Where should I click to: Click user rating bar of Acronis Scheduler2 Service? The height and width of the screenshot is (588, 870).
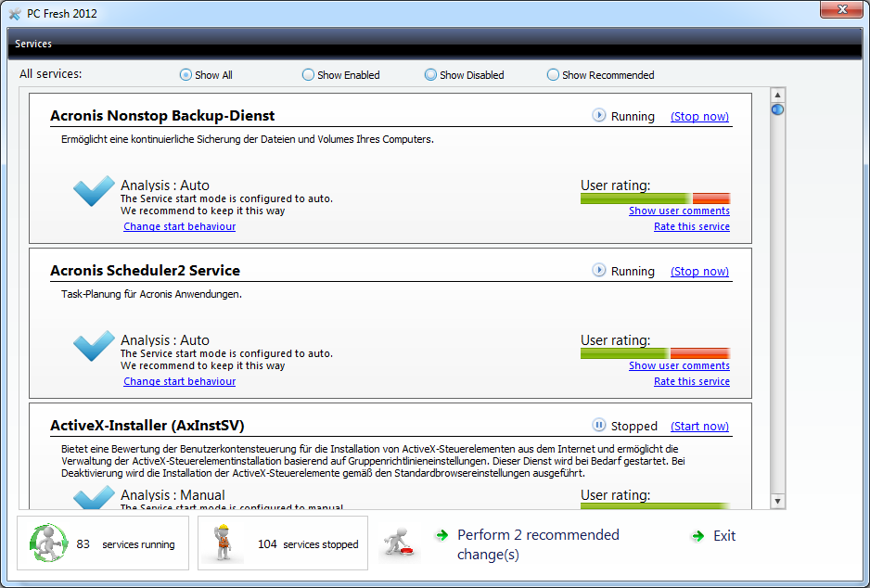(655, 353)
